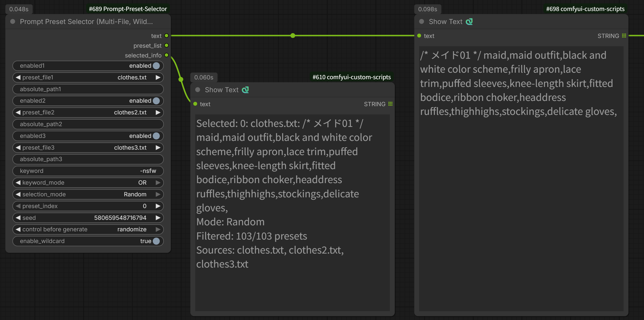Image resolution: width=644 pixels, height=320 pixels.
Task: Click the left arrow of control before generate
Action: click(18, 229)
